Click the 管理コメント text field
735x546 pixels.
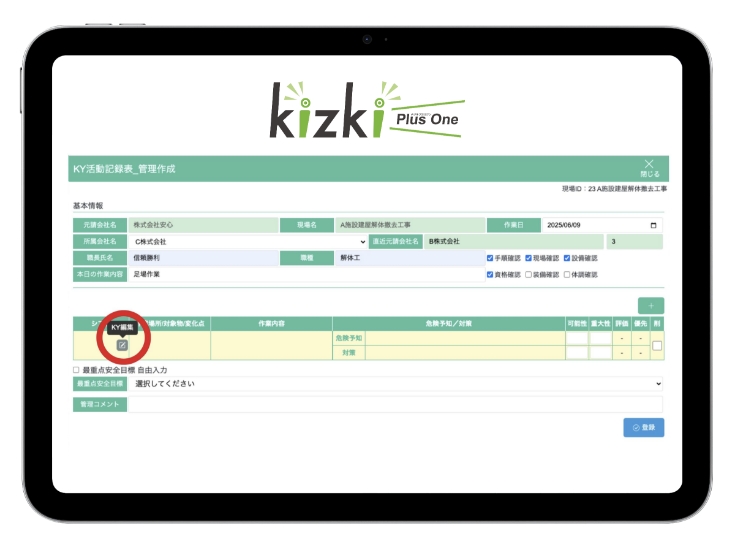coord(396,404)
